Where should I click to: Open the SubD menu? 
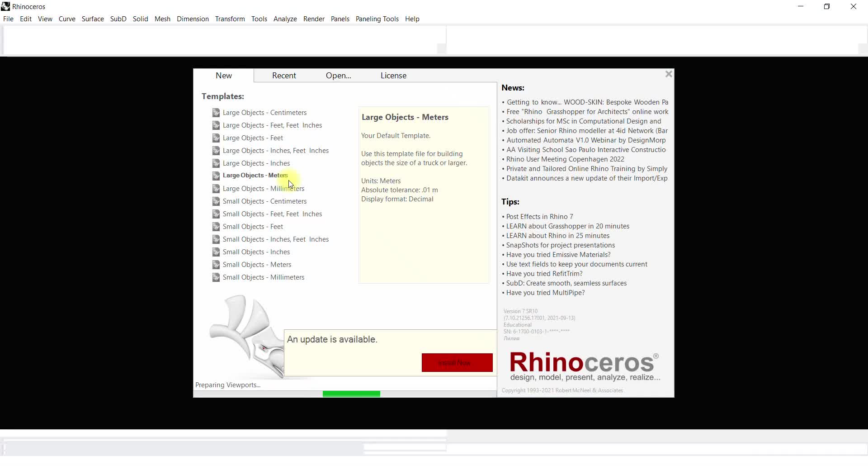[x=118, y=19]
